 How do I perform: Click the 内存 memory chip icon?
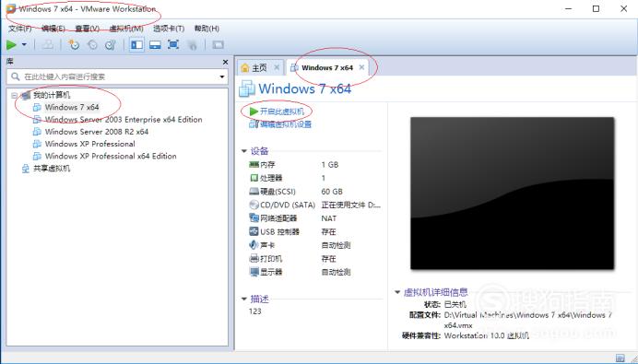pyautogui.click(x=254, y=165)
